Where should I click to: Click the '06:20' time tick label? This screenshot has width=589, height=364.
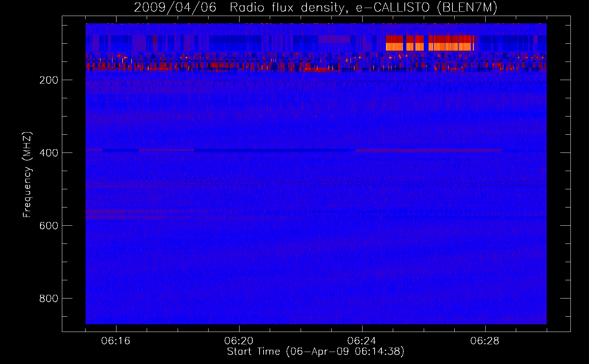[239, 341]
